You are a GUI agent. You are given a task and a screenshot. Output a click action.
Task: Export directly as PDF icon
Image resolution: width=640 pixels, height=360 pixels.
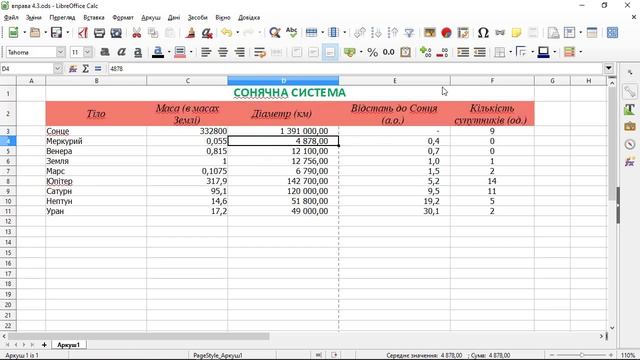click(82, 33)
